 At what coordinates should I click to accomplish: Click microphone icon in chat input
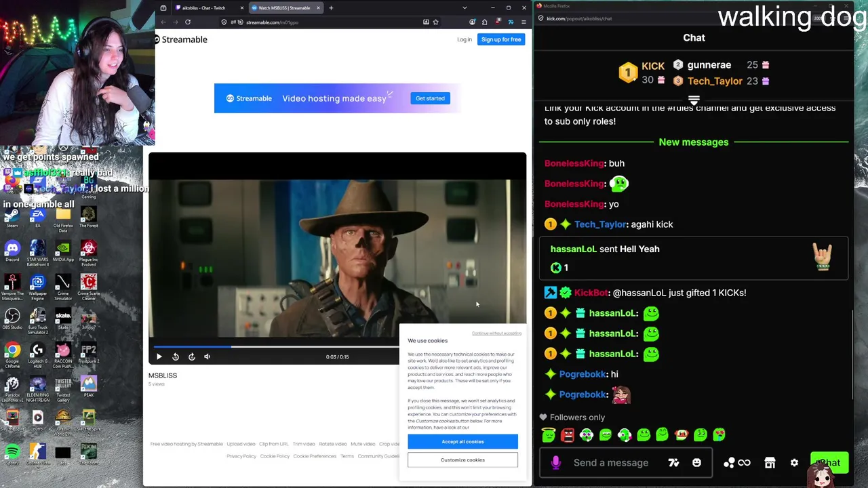click(556, 463)
